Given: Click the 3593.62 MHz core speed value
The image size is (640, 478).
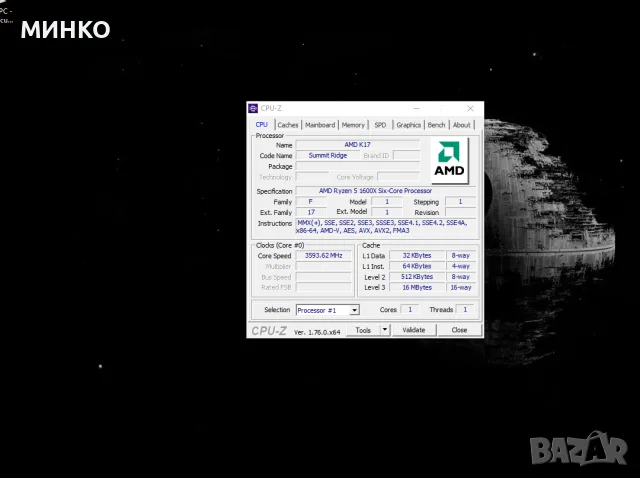Looking at the screenshot, I should pos(324,256).
